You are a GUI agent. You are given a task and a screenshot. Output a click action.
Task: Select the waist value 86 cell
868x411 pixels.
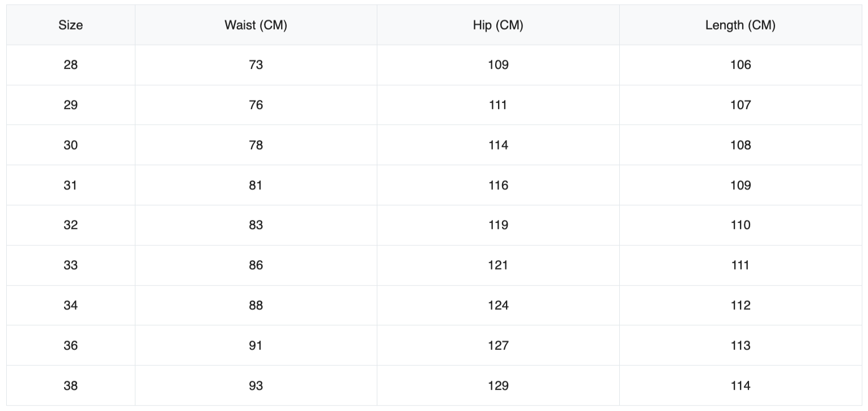pos(256,266)
